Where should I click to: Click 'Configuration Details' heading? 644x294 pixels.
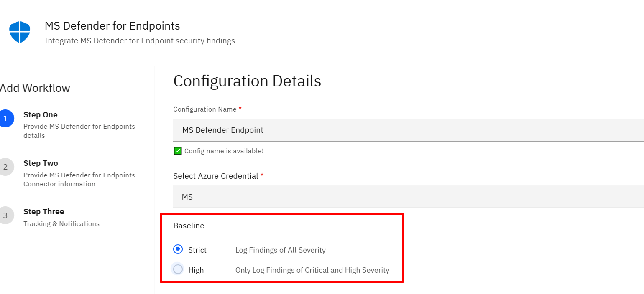(247, 81)
